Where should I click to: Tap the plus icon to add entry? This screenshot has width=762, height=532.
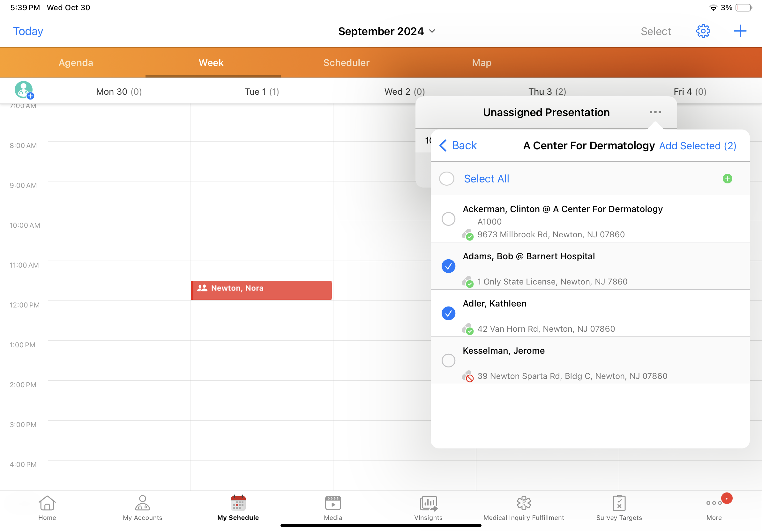pyautogui.click(x=740, y=31)
